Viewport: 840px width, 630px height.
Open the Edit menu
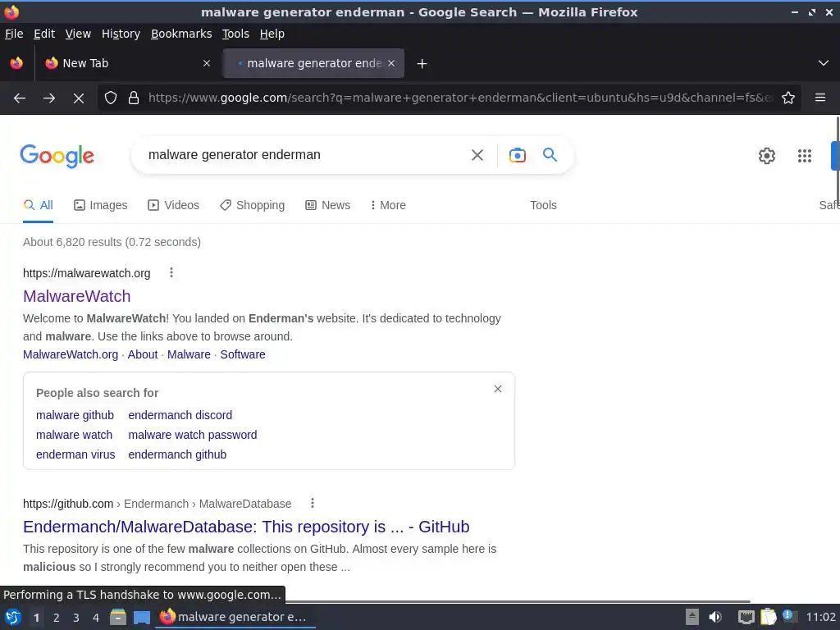click(44, 34)
